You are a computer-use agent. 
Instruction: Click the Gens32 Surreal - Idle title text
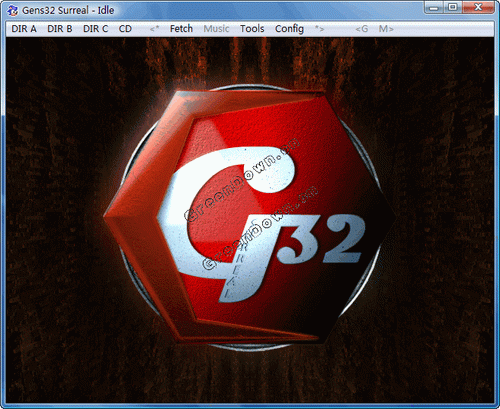coord(68,10)
